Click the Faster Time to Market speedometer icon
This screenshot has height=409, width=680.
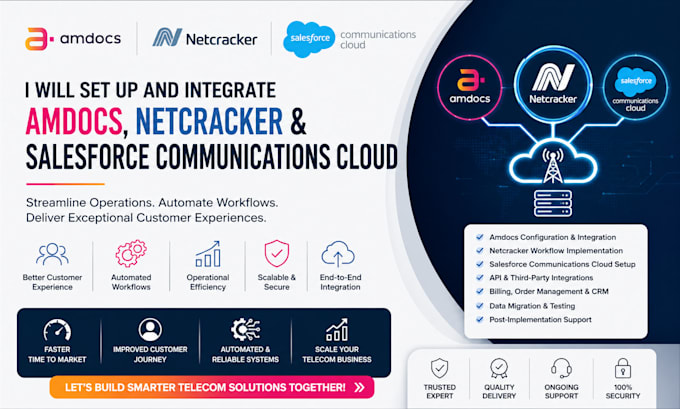[x=57, y=330]
